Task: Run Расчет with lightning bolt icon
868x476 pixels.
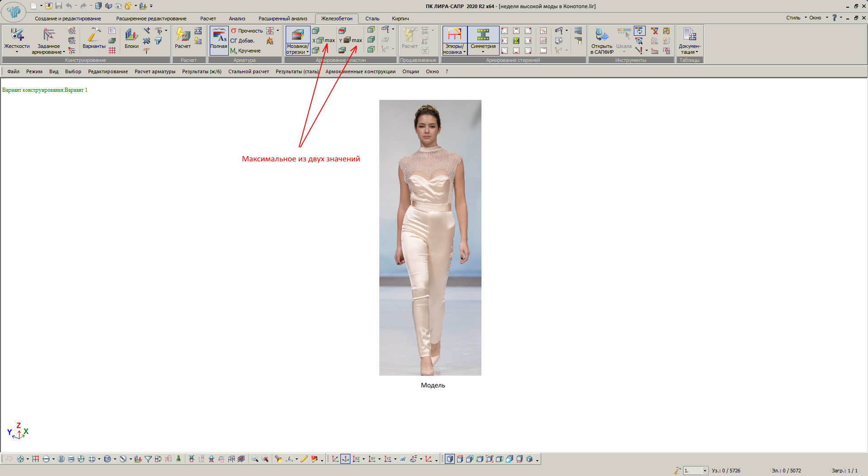Action: tap(183, 36)
